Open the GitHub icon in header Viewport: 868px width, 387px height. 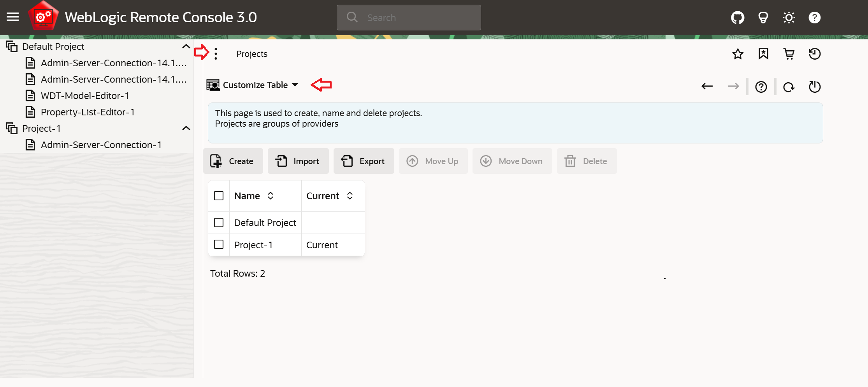pos(738,18)
